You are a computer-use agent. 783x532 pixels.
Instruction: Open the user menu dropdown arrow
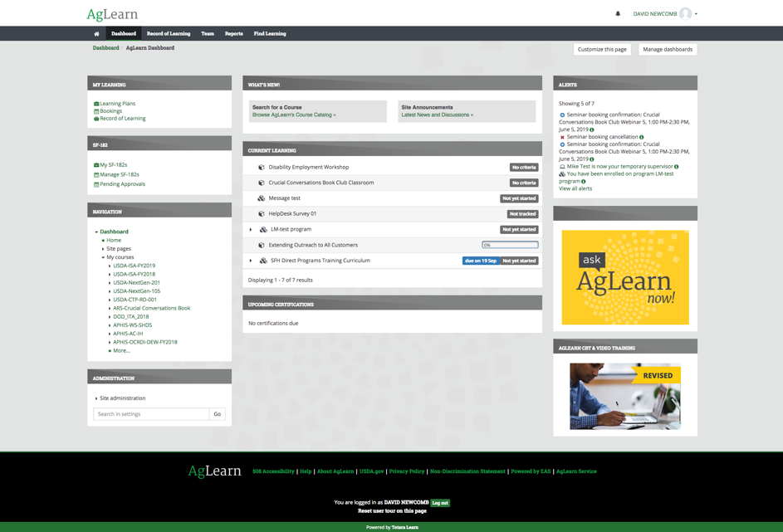[x=696, y=14]
